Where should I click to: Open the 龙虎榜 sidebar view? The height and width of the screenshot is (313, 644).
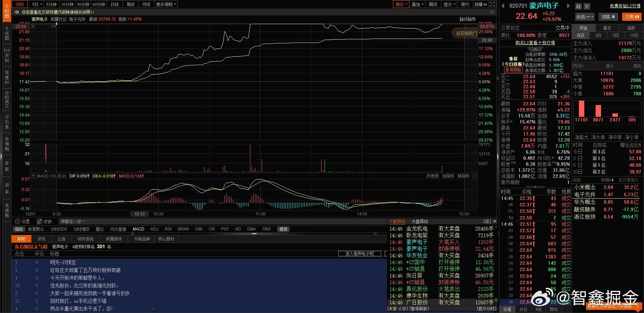pyautogui.click(x=6, y=210)
